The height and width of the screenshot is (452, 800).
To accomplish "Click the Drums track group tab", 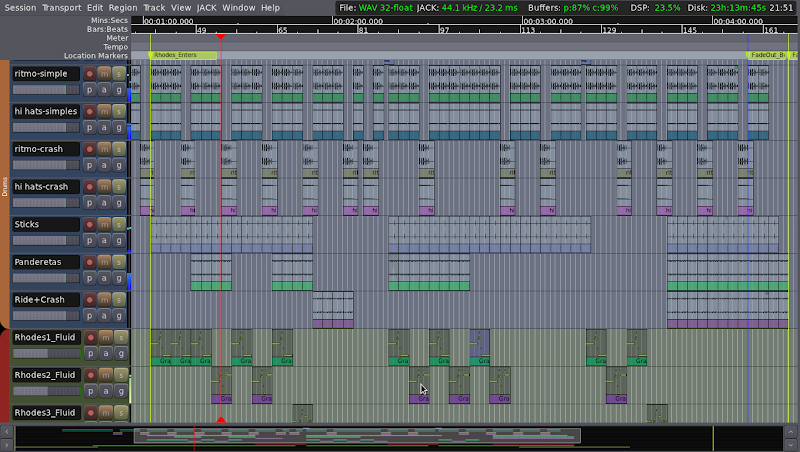I will coord(5,187).
